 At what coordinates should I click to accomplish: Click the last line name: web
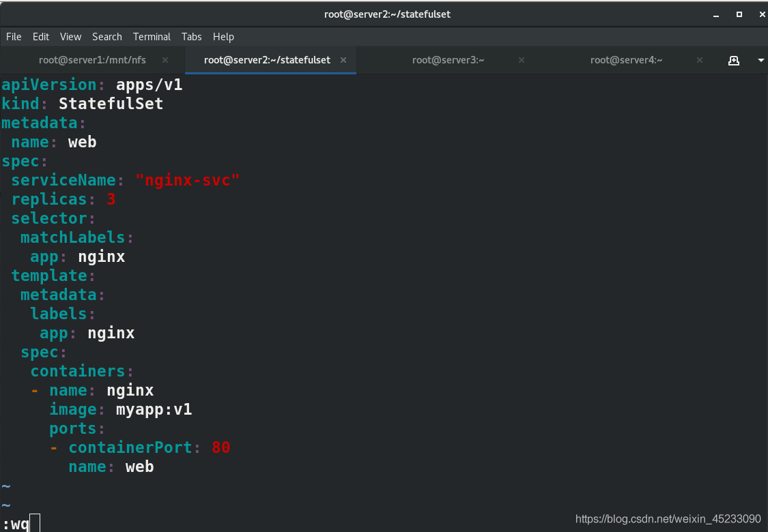pyautogui.click(x=111, y=467)
